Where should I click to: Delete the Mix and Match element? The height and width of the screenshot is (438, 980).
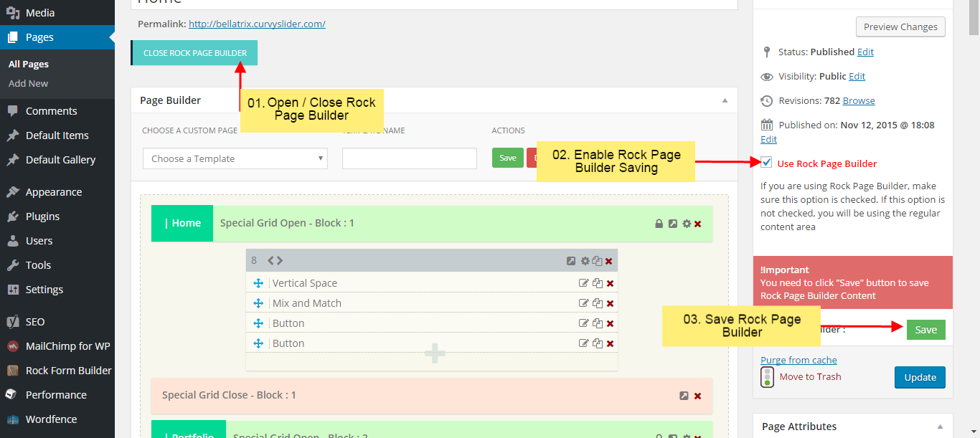tap(610, 303)
